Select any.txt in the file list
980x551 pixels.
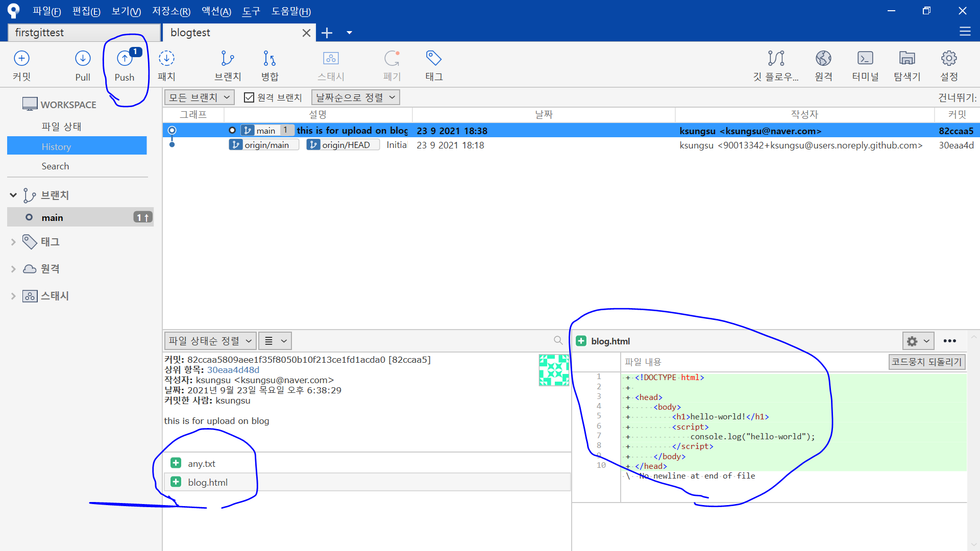(202, 463)
